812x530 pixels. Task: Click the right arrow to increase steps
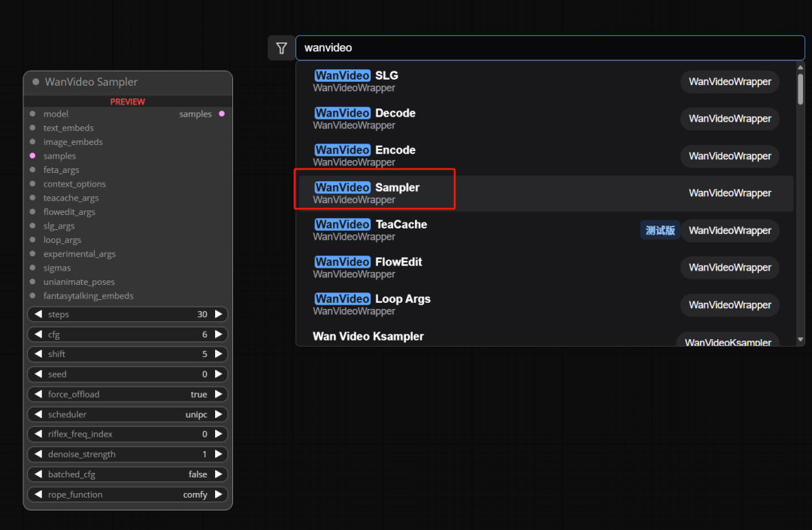[x=219, y=314]
